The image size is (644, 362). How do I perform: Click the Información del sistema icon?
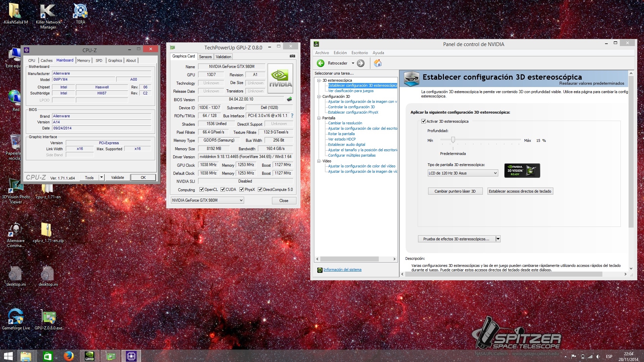click(320, 270)
